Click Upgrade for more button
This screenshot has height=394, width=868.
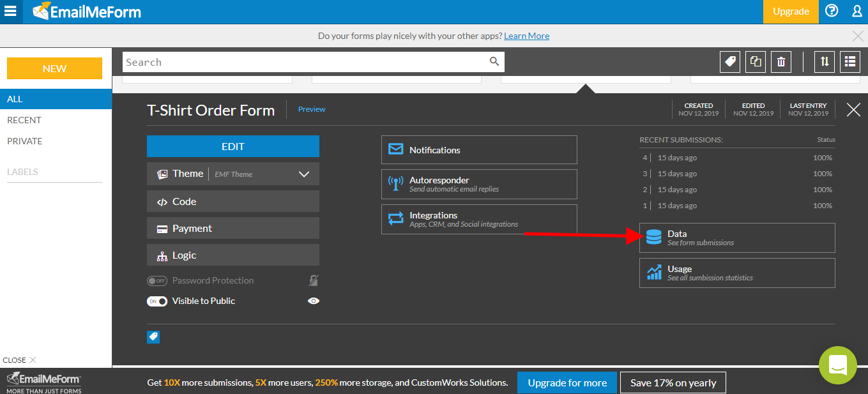567,383
